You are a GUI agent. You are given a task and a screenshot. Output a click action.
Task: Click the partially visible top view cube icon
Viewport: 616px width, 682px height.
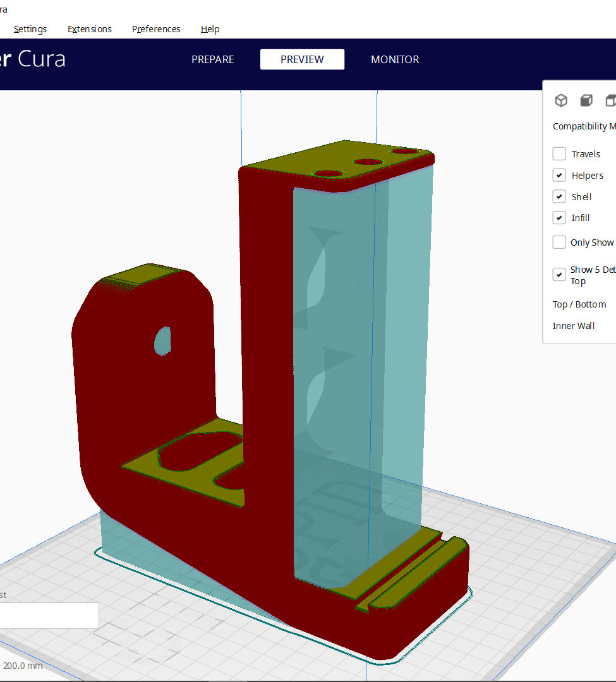pyautogui.click(x=611, y=100)
